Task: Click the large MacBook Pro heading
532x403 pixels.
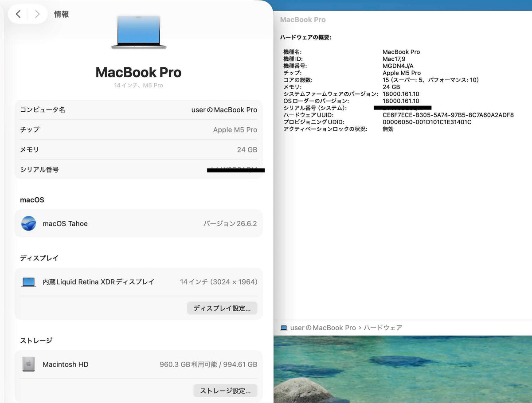Action: point(138,72)
